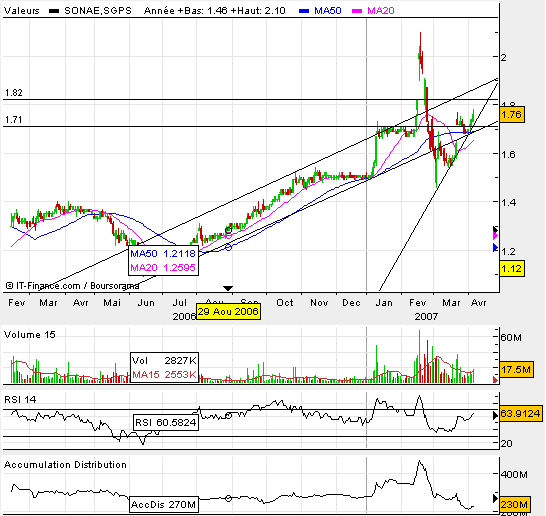Click the Année +Bas: 1.46 +Haut: 2.10 text
This screenshot has height=516, width=546.
pyautogui.click(x=214, y=11)
